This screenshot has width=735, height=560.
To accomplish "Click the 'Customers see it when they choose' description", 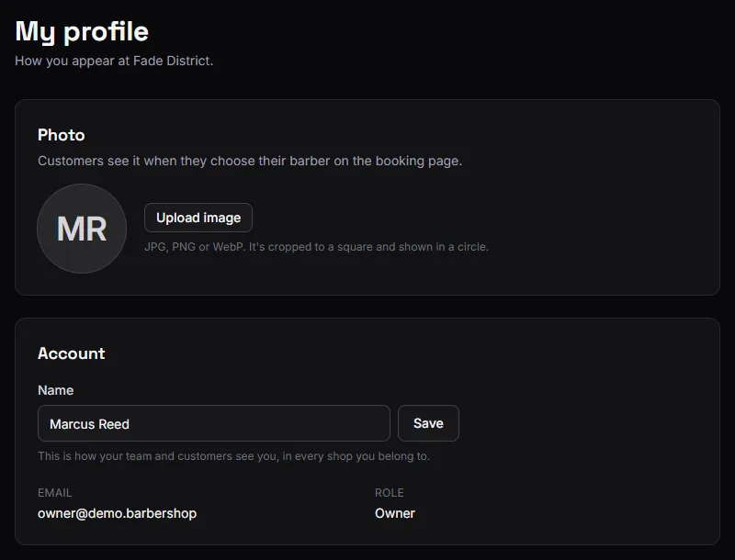I will click(x=250, y=161).
